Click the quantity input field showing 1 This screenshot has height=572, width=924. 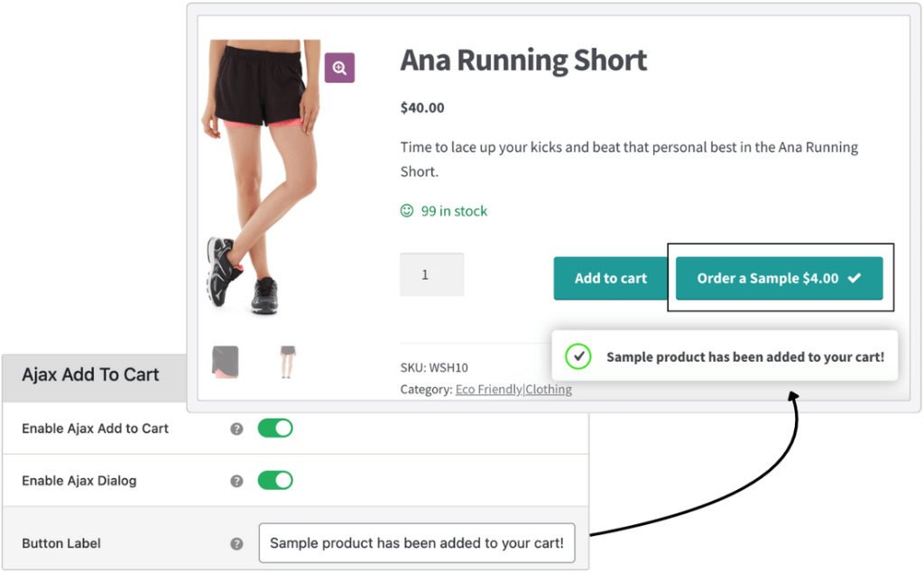click(x=432, y=274)
